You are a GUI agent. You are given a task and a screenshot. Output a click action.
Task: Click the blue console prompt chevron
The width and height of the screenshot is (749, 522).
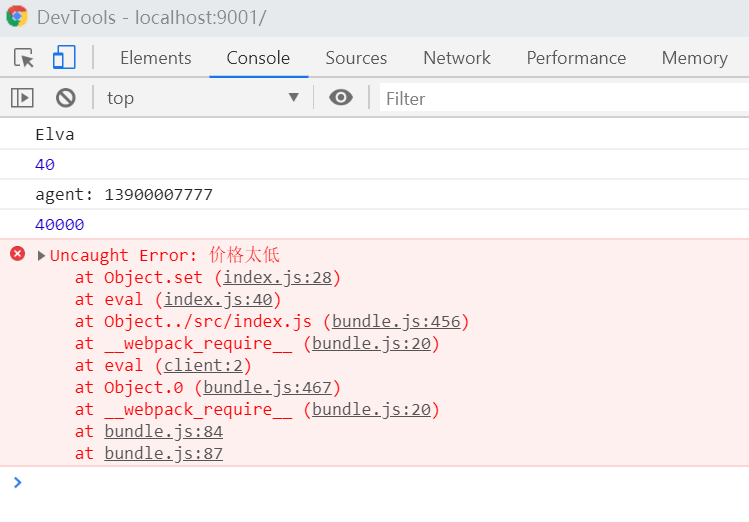[16, 482]
